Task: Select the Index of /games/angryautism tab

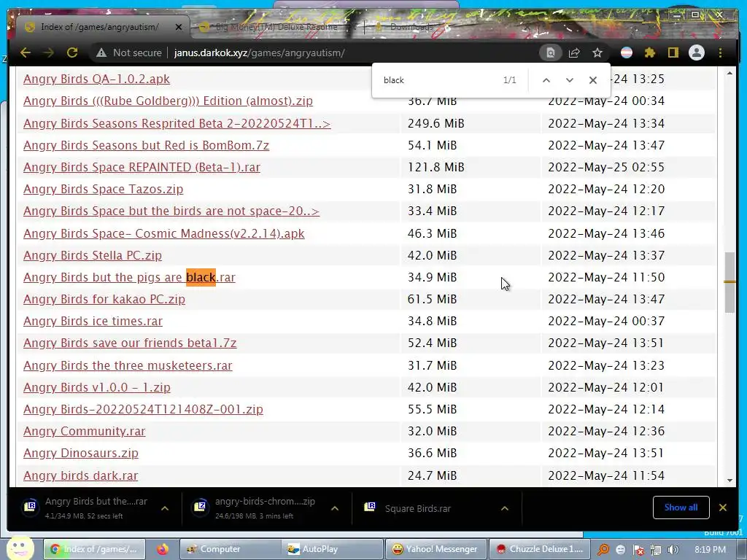Action: pyautogui.click(x=100, y=27)
